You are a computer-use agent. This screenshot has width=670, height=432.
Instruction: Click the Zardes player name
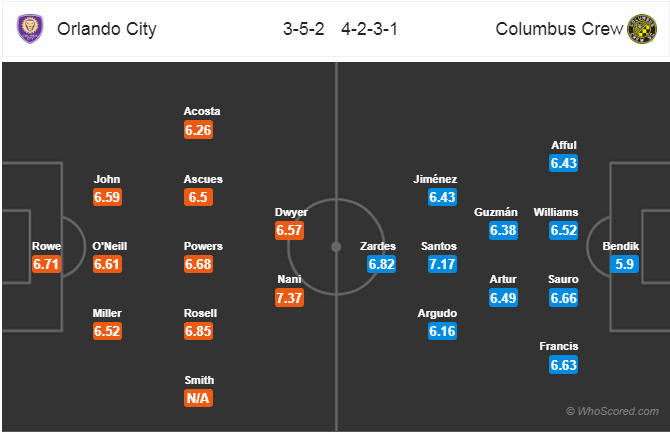[378, 247]
